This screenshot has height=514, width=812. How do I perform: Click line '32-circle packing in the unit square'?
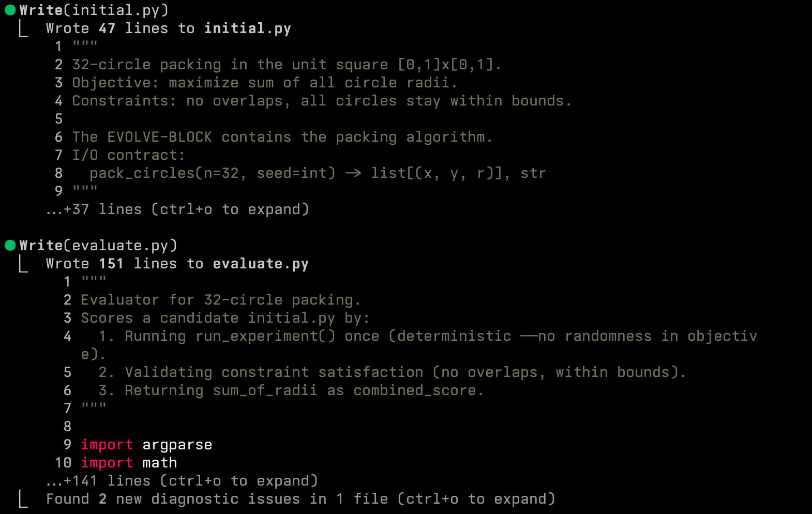coord(286,65)
